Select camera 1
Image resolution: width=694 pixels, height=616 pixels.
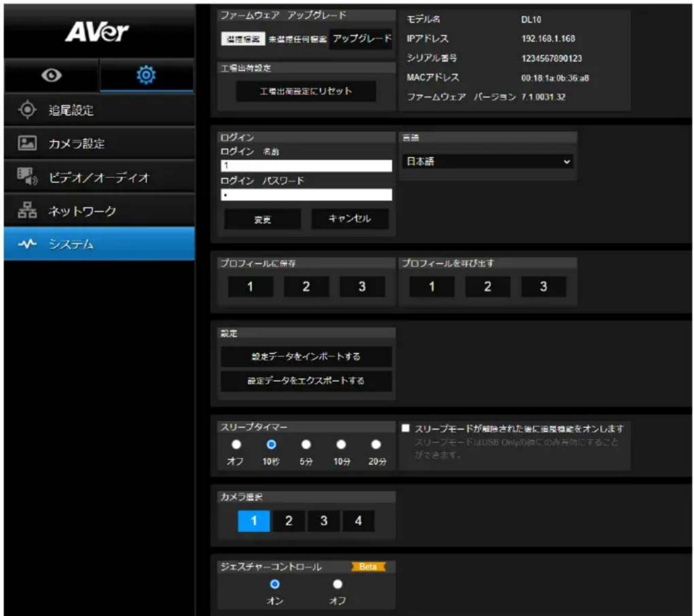(254, 521)
